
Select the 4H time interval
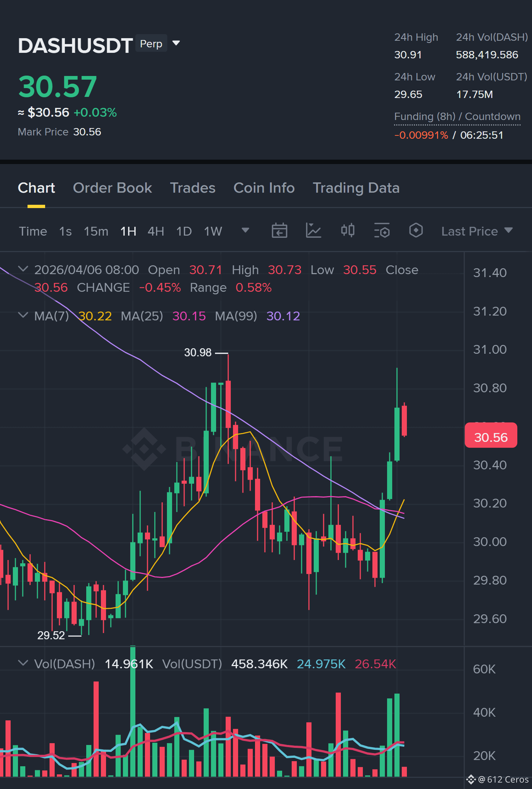point(156,231)
